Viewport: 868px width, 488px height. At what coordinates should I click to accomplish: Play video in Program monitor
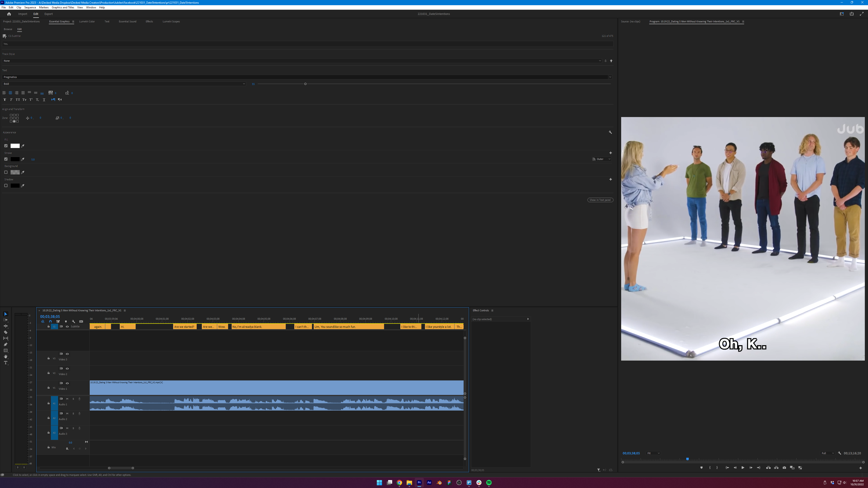click(743, 468)
